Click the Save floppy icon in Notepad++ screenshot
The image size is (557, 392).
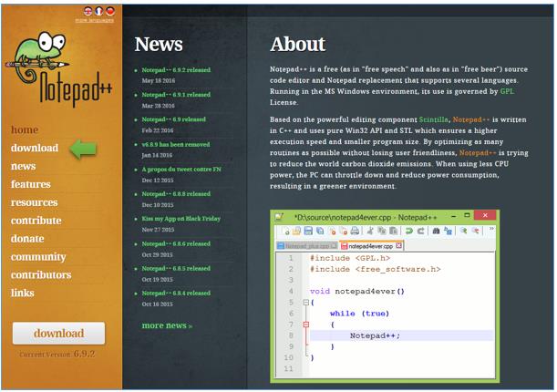[308, 232]
